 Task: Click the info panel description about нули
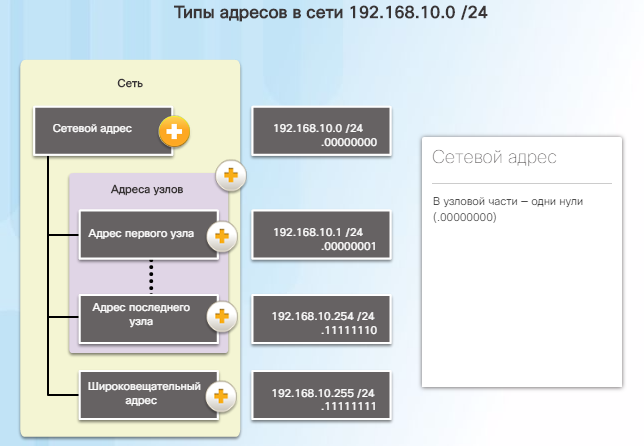click(x=508, y=209)
